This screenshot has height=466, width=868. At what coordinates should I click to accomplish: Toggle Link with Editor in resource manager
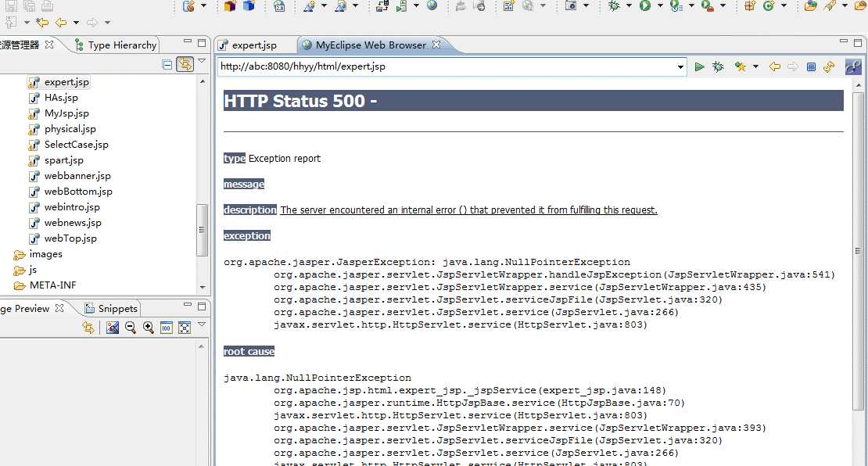pos(185,65)
